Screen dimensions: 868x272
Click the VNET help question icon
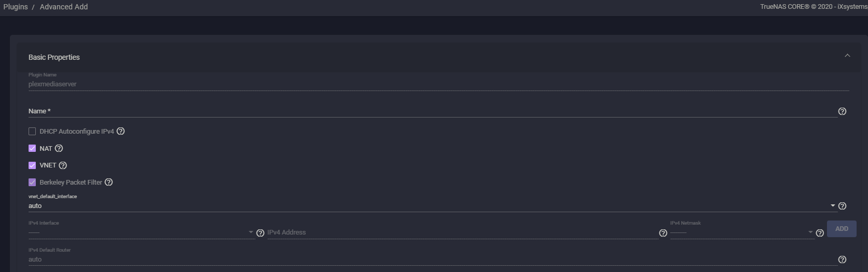point(63,165)
